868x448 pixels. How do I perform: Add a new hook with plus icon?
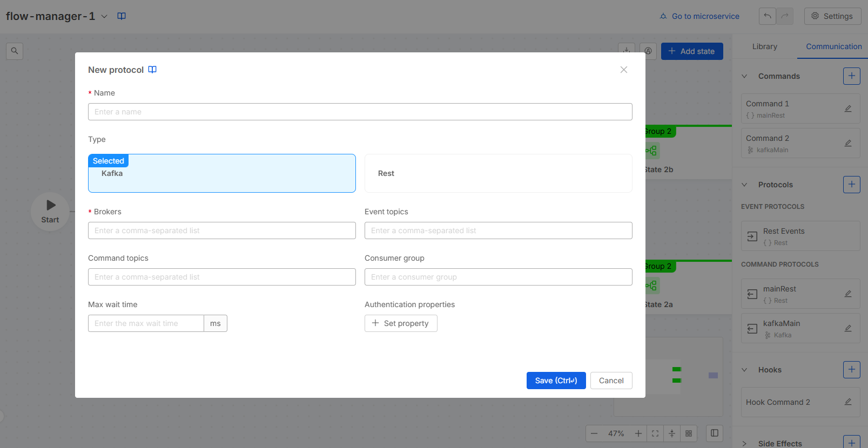click(x=851, y=370)
